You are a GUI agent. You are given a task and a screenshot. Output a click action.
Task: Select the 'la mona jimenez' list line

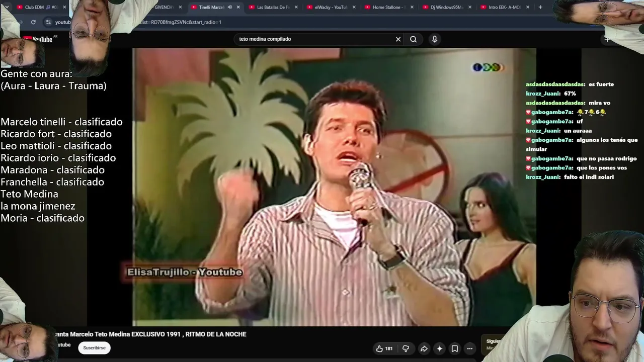(x=38, y=206)
